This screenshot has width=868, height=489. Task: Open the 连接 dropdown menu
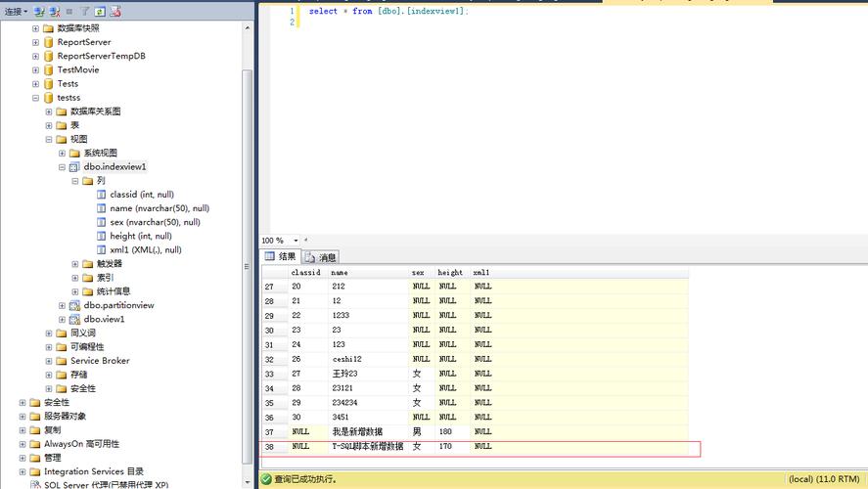pyautogui.click(x=16, y=11)
